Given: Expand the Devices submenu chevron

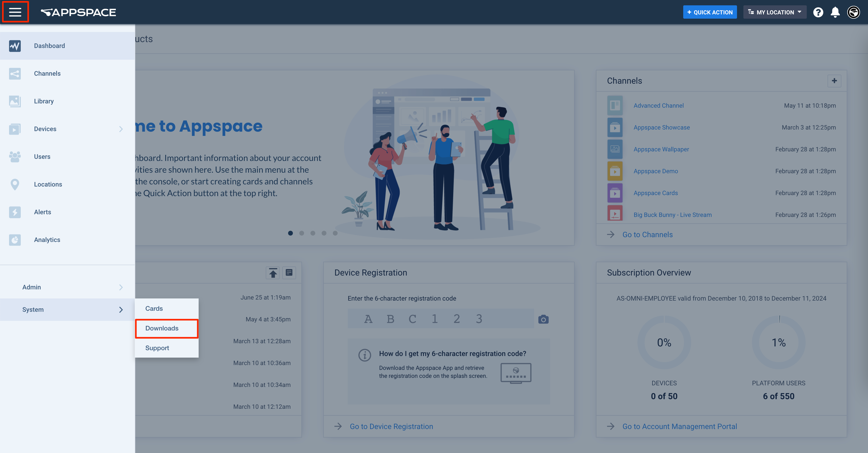Looking at the screenshot, I should click(x=121, y=129).
